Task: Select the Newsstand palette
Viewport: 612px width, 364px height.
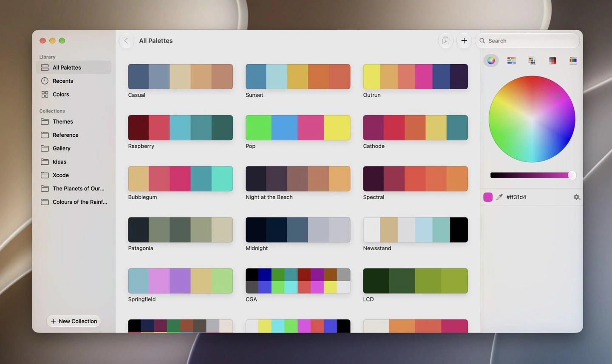Action: coord(415,230)
